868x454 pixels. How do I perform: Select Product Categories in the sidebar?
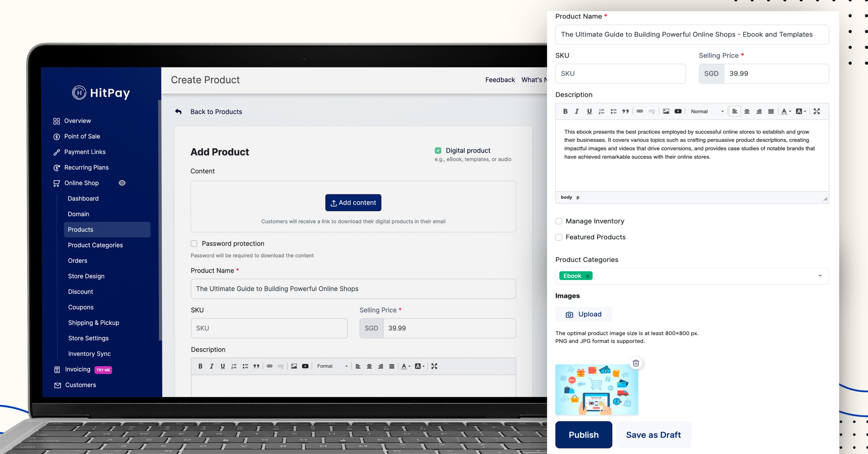click(95, 245)
